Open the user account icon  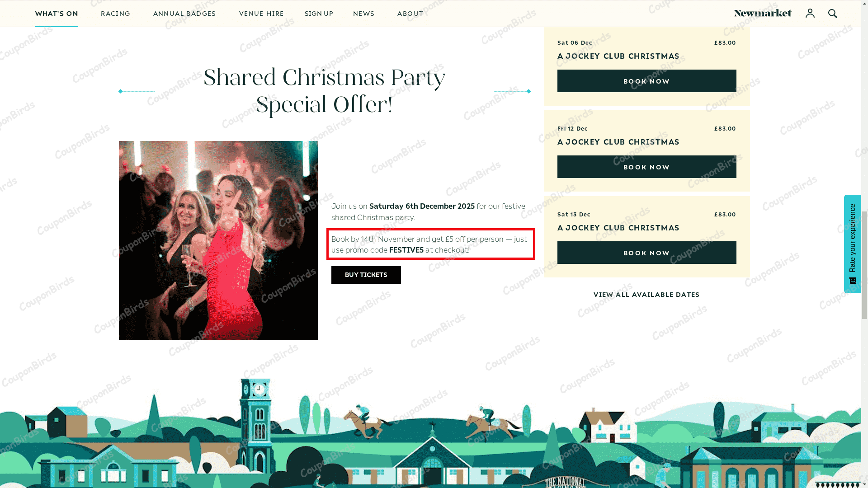810,13
